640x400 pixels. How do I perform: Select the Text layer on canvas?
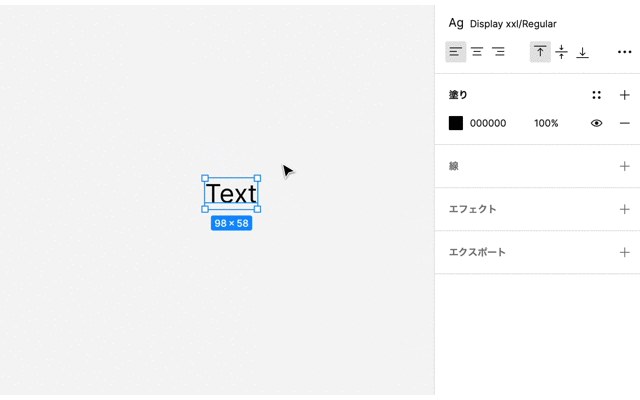pyautogui.click(x=231, y=193)
